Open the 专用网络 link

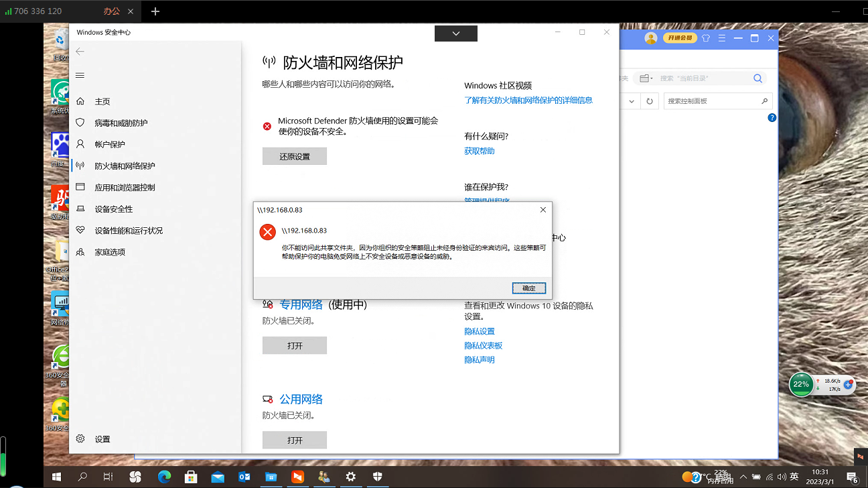(x=301, y=304)
